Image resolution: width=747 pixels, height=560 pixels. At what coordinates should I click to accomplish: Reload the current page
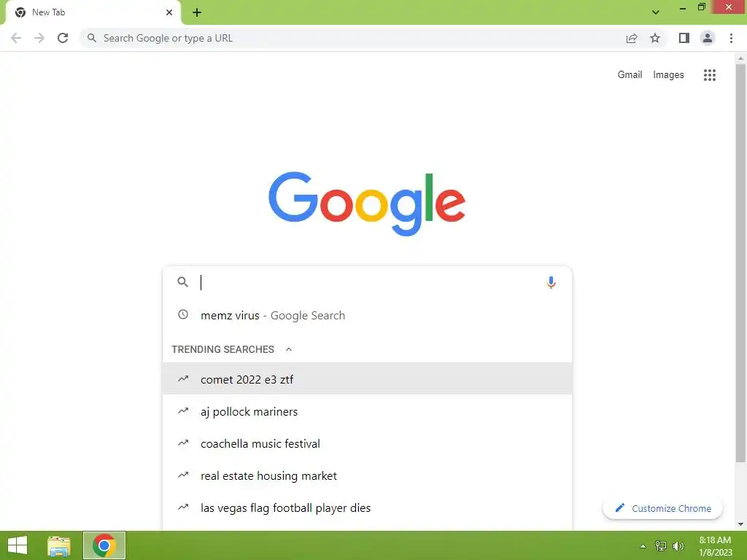pyautogui.click(x=63, y=38)
